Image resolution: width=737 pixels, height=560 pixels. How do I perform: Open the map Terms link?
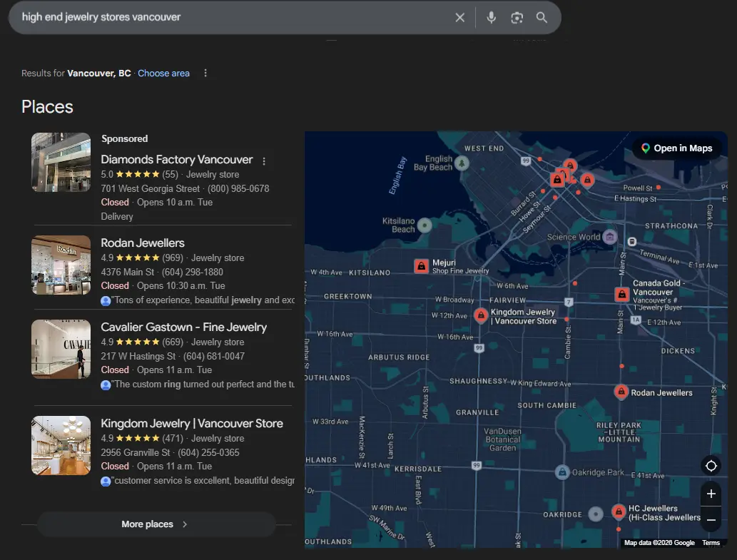(711, 543)
